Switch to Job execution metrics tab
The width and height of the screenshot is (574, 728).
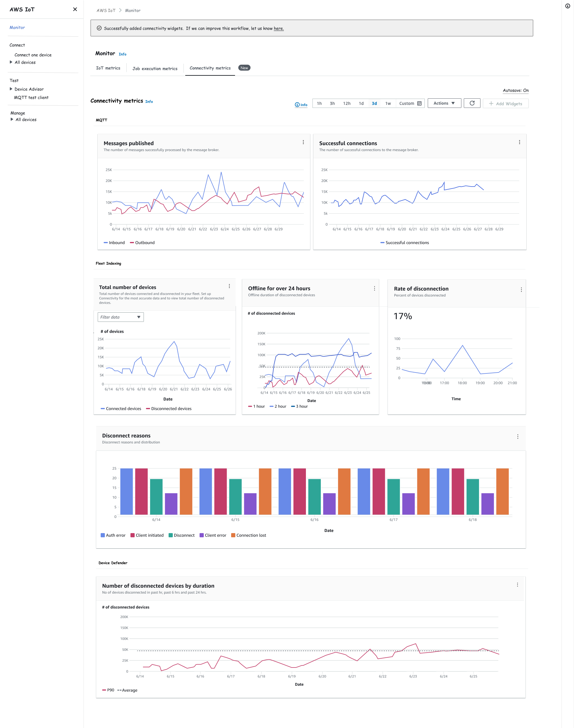(x=155, y=69)
